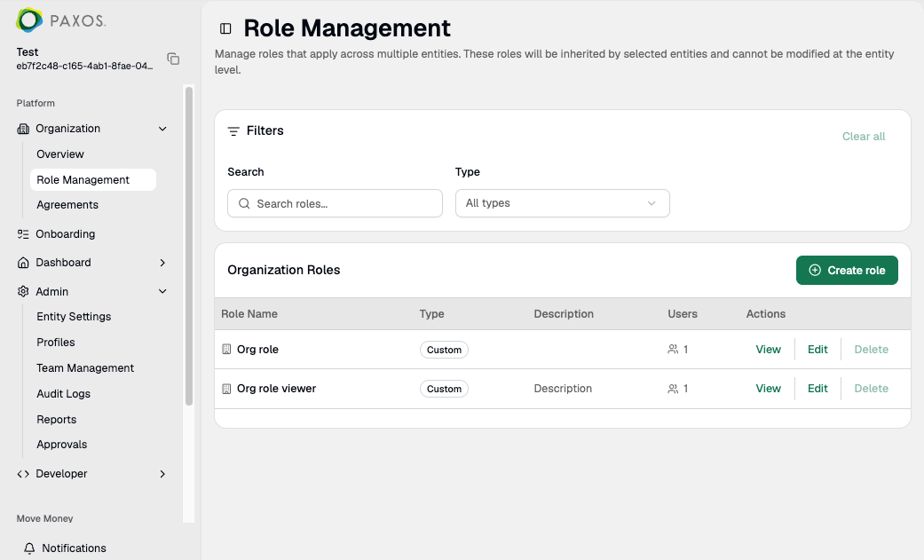Go to Onboarding
The image size is (924, 560).
pos(65,234)
